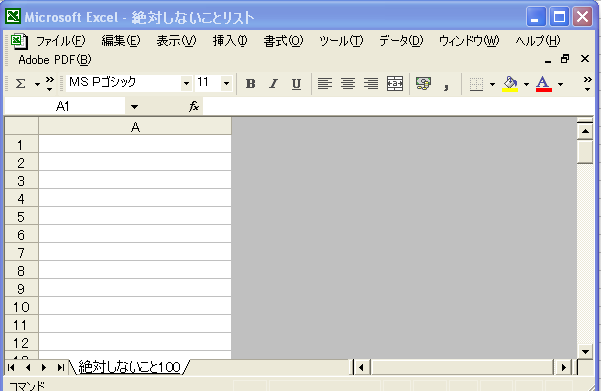Select the align right icon
Image resolution: width=601 pixels, height=391 pixels.
click(x=371, y=84)
